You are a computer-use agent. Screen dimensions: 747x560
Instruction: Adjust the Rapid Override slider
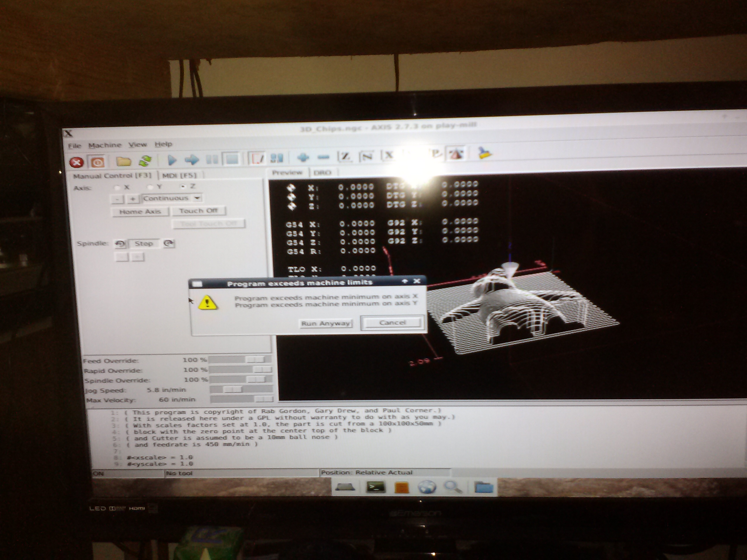point(241,370)
